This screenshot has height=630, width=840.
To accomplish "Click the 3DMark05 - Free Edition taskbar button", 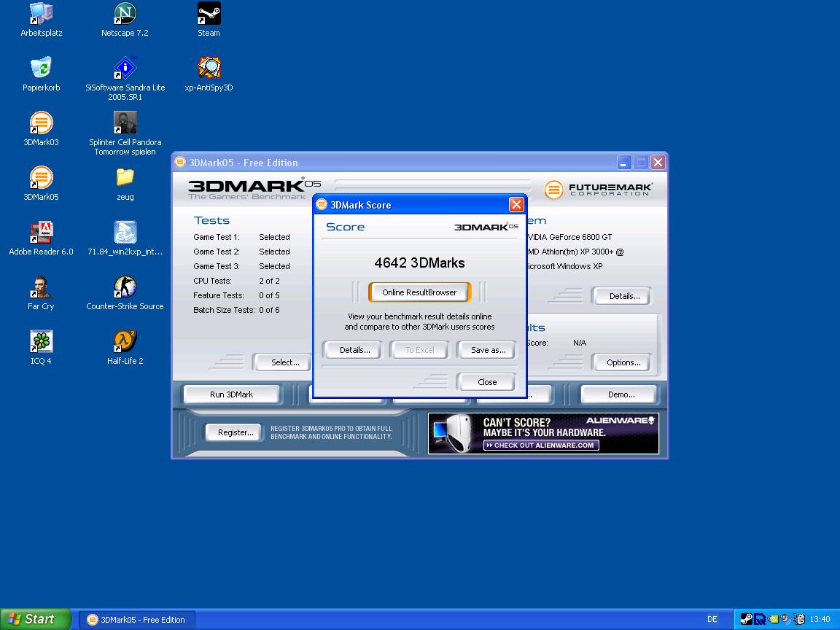I will tap(136, 619).
